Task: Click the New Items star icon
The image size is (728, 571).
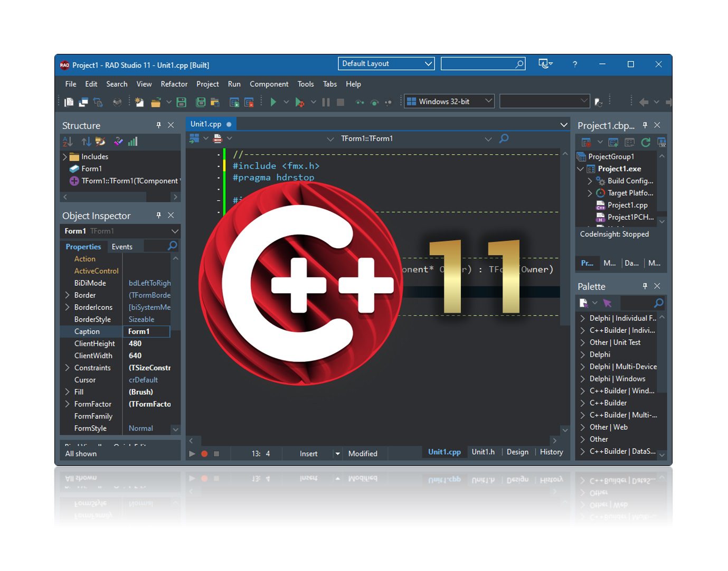Action: click(139, 102)
